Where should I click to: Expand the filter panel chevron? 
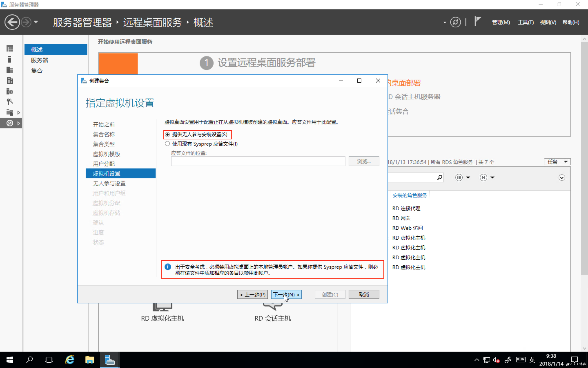tap(561, 177)
